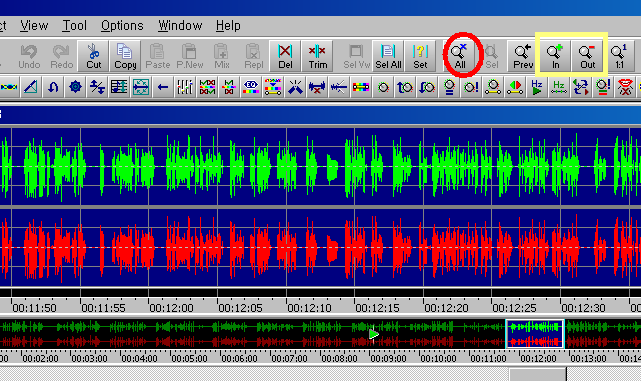Trim audio with the Trim button
641x381 pixels.
pyautogui.click(x=318, y=56)
